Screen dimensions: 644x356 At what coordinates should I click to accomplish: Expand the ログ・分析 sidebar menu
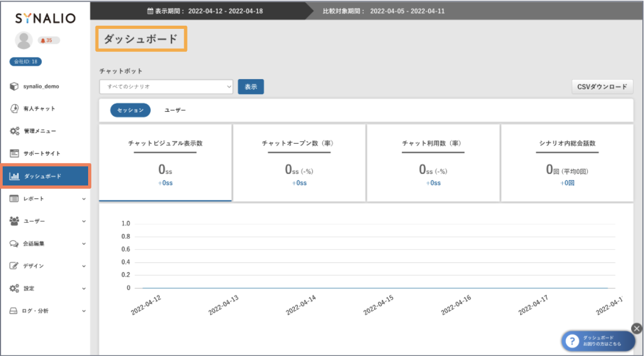46,311
